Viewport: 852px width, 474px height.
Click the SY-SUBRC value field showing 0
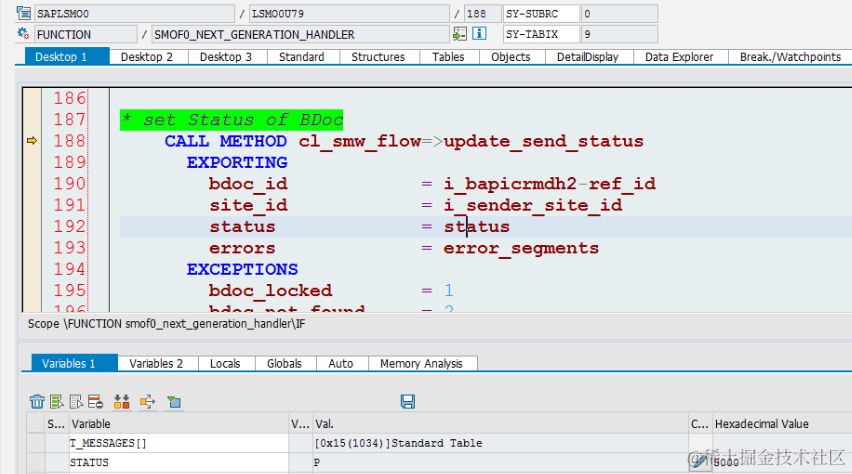pyautogui.click(x=619, y=13)
